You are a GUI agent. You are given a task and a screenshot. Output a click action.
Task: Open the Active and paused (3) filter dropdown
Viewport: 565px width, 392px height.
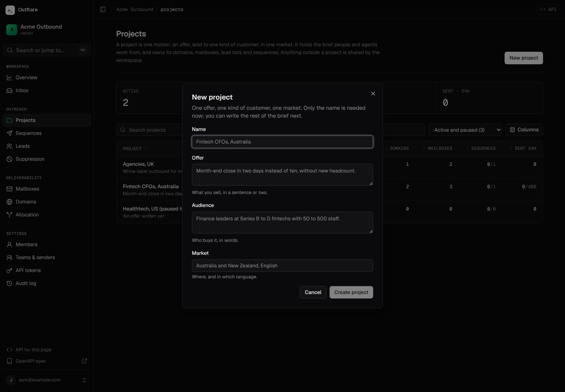tap(465, 130)
